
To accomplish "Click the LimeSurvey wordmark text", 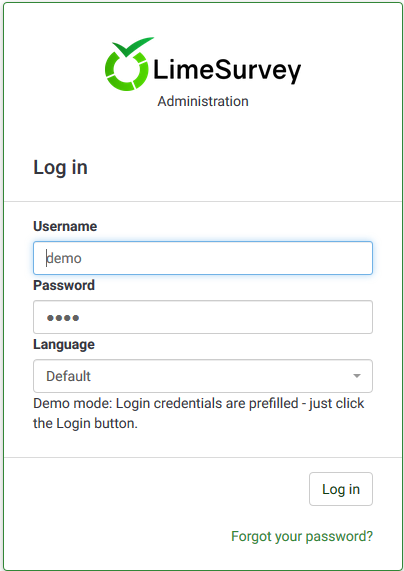I will 227,70.
